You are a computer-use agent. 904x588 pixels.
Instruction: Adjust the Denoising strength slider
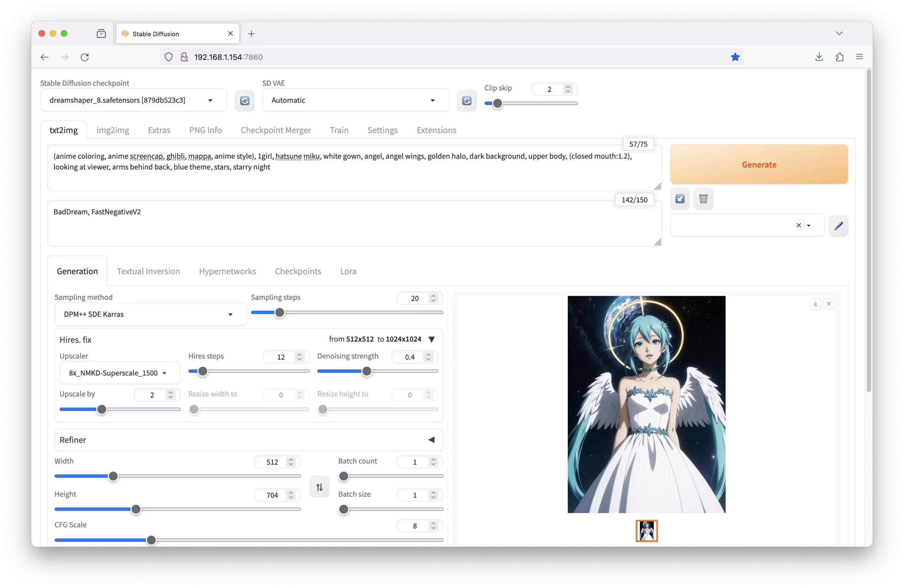click(x=377, y=371)
